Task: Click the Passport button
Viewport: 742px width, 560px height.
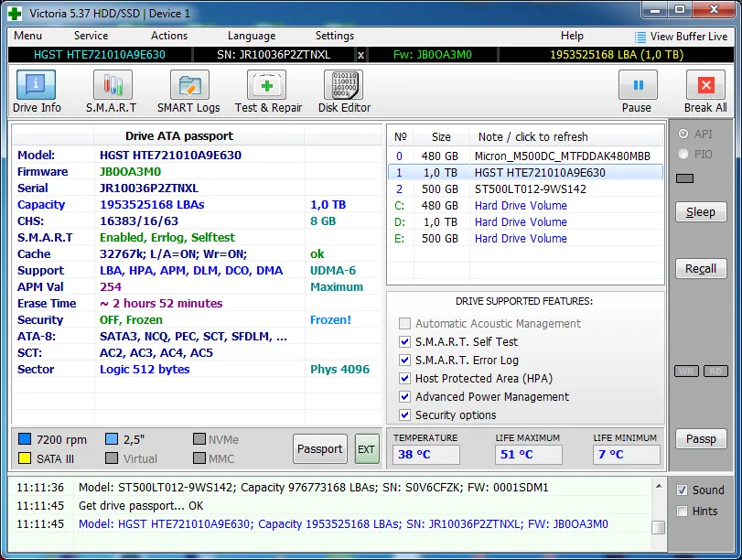Action: pyautogui.click(x=320, y=448)
